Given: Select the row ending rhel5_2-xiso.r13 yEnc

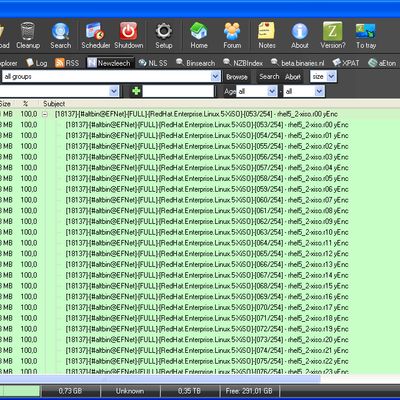Looking at the screenshot, I should [200, 264].
